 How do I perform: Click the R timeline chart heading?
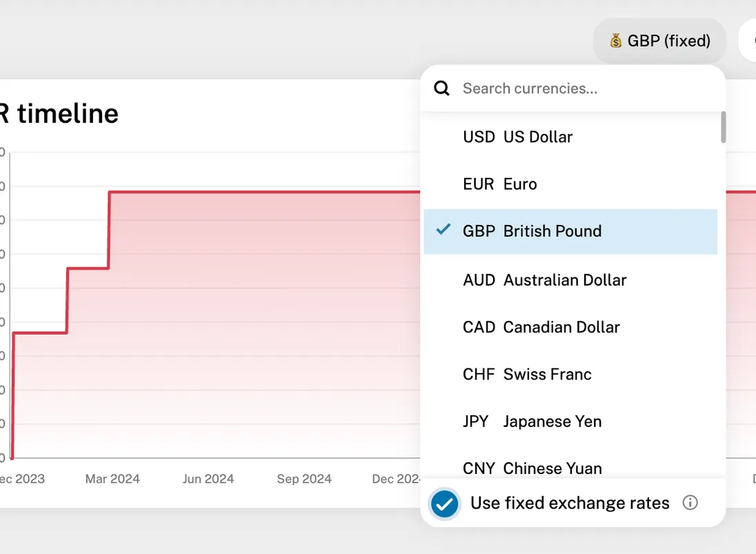(x=59, y=113)
